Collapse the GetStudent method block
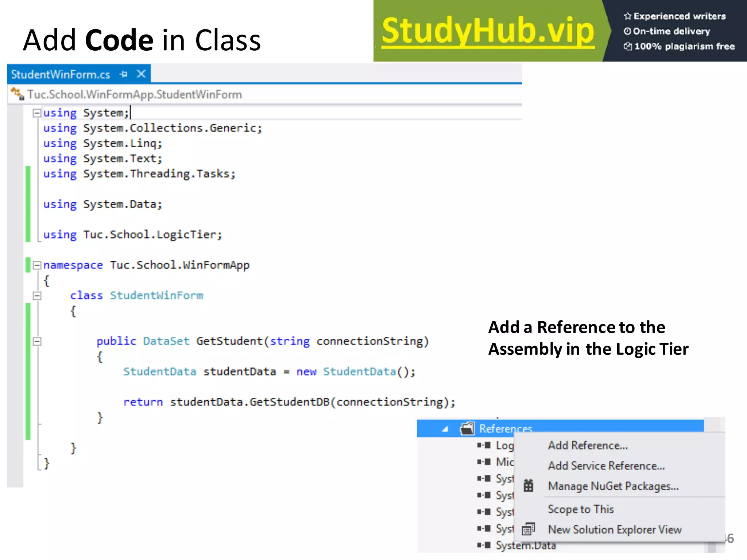 36,342
